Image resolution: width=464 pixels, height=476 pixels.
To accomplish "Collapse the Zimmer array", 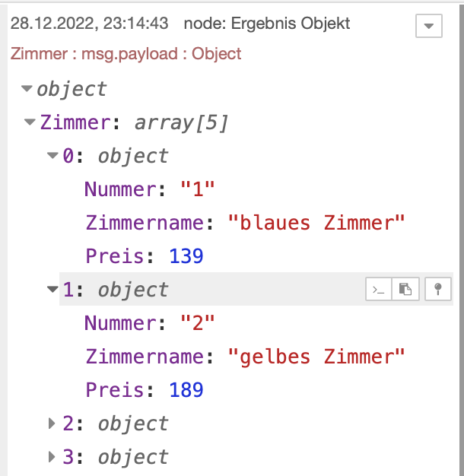I will click(x=30, y=122).
